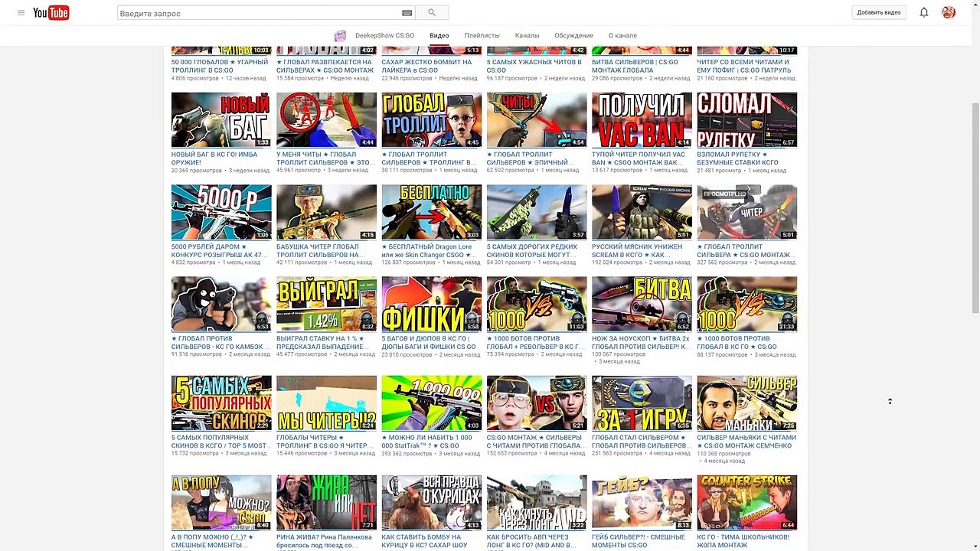Open the 'ПОЛУЧИЛ VAC BAN' thumbnail
This screenshot has height=551, width=980.
tap(642, 120)
